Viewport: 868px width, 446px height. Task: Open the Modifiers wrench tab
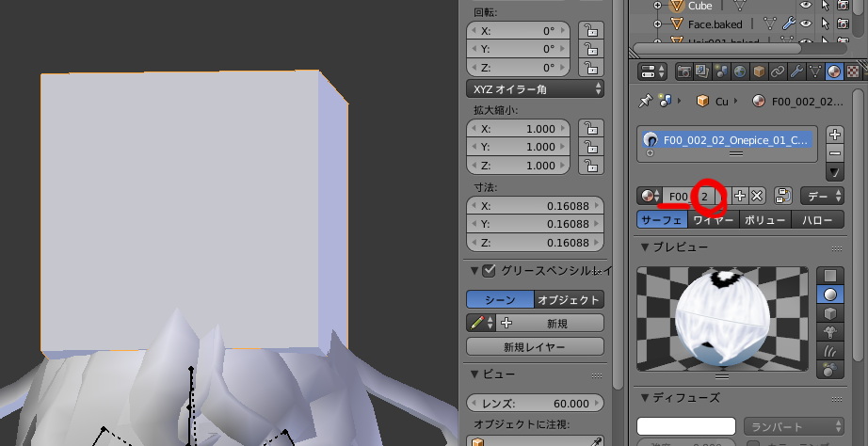796,72
